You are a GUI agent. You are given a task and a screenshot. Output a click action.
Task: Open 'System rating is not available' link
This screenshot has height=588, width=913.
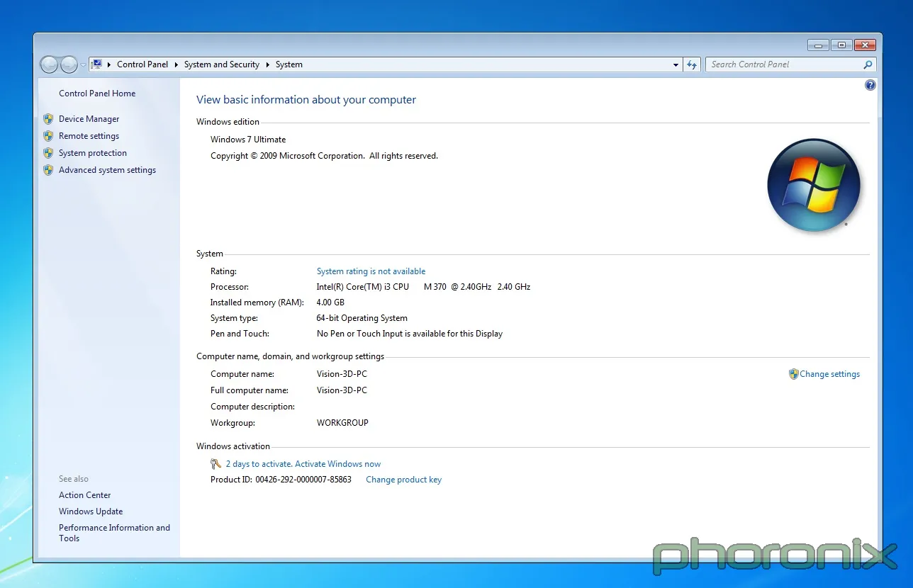tap(371, 271)
